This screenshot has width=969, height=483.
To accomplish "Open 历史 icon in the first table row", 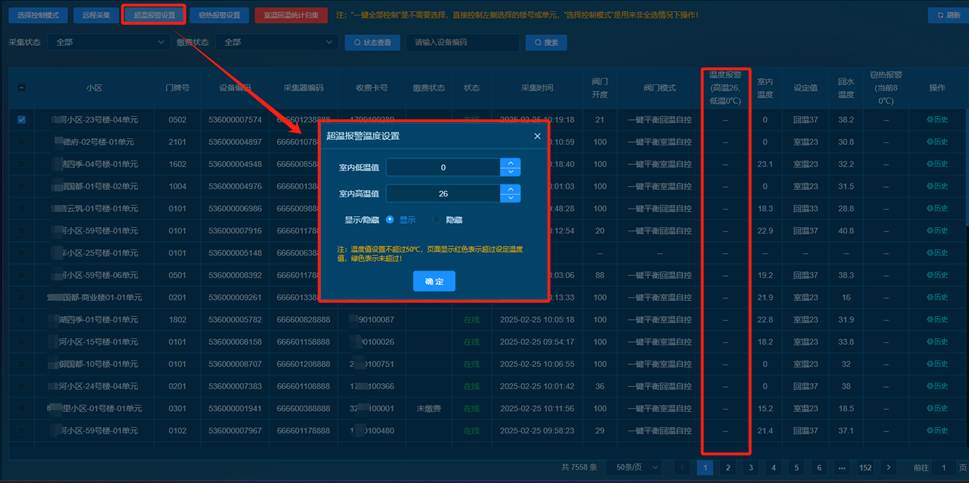I will coord(936,120).
